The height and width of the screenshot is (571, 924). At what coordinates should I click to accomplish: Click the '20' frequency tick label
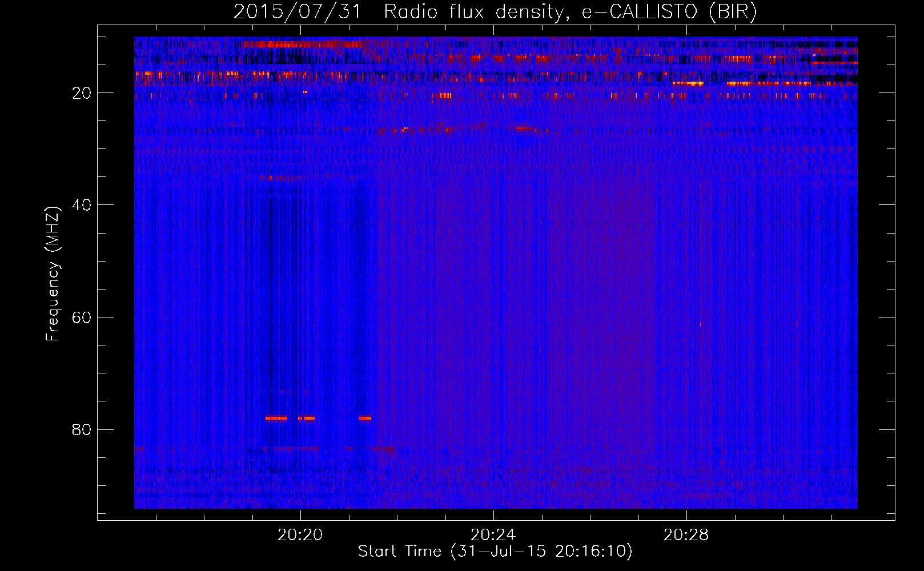click(82, 93)
